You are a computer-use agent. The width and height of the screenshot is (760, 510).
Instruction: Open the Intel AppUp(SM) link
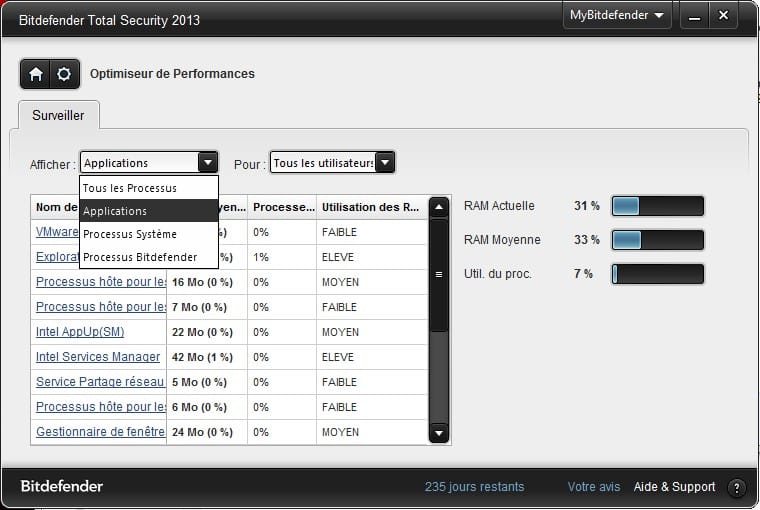click(80, 332)
